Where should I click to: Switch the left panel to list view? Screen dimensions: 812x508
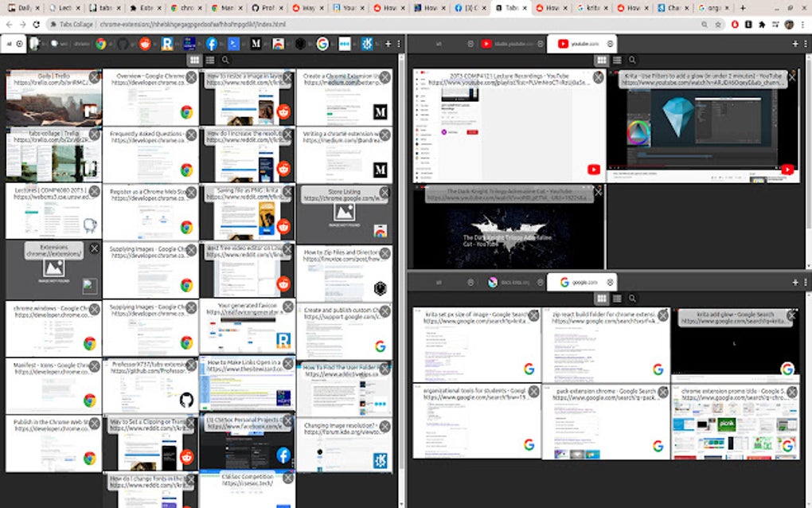pos(209,58)
